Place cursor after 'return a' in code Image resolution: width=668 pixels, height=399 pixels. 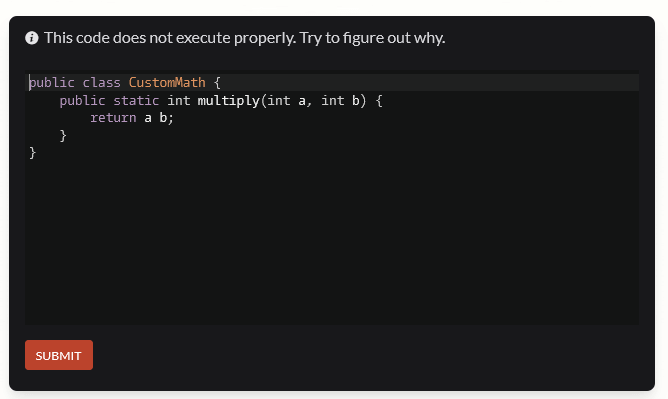pos(152,118)
